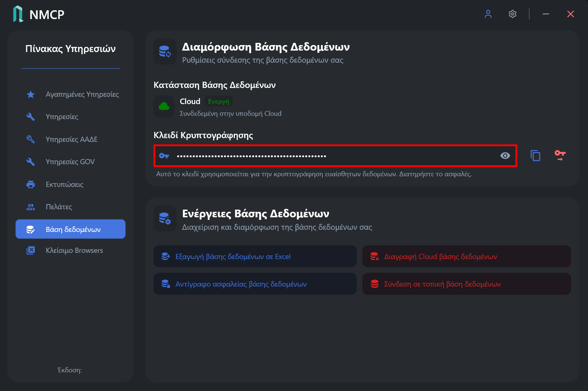Click the NMCP logo icon
Viewport: 588px width, 391px height.
[18, 14]
